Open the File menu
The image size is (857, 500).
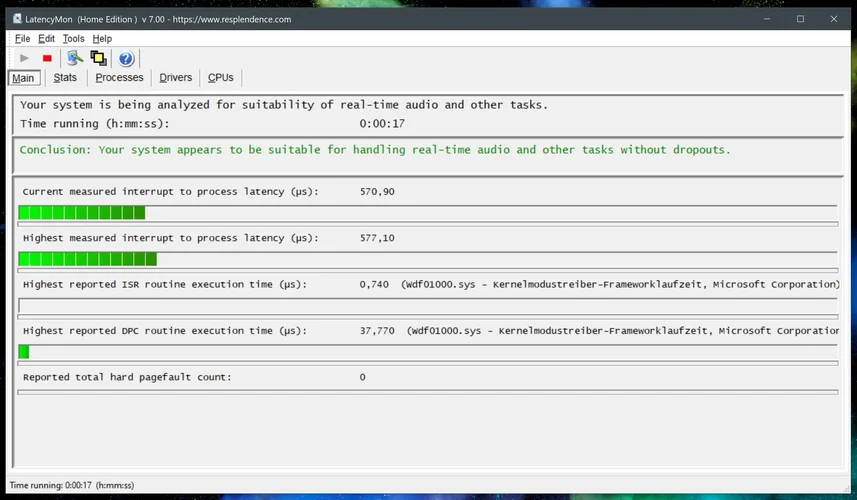tap(22, 39)
